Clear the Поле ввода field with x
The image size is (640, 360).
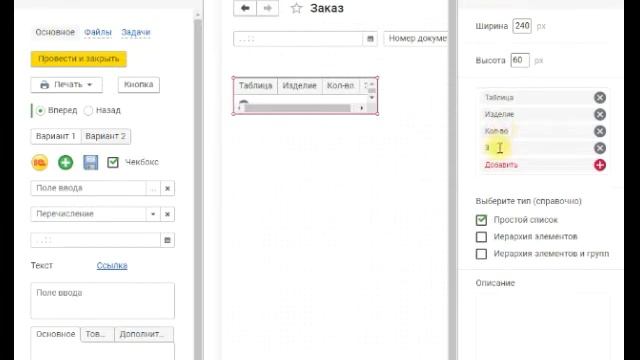coord(167,189)
